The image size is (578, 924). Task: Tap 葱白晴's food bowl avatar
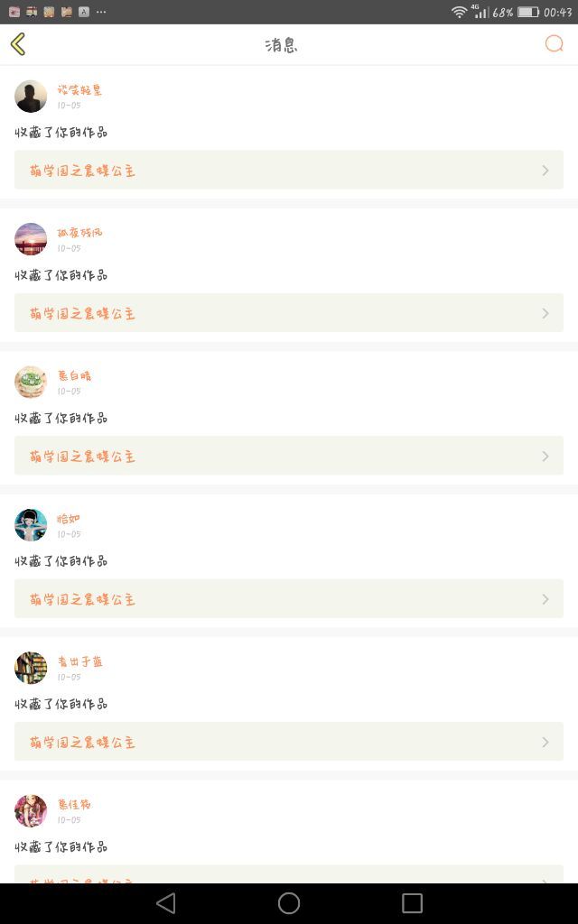[31, 382]
